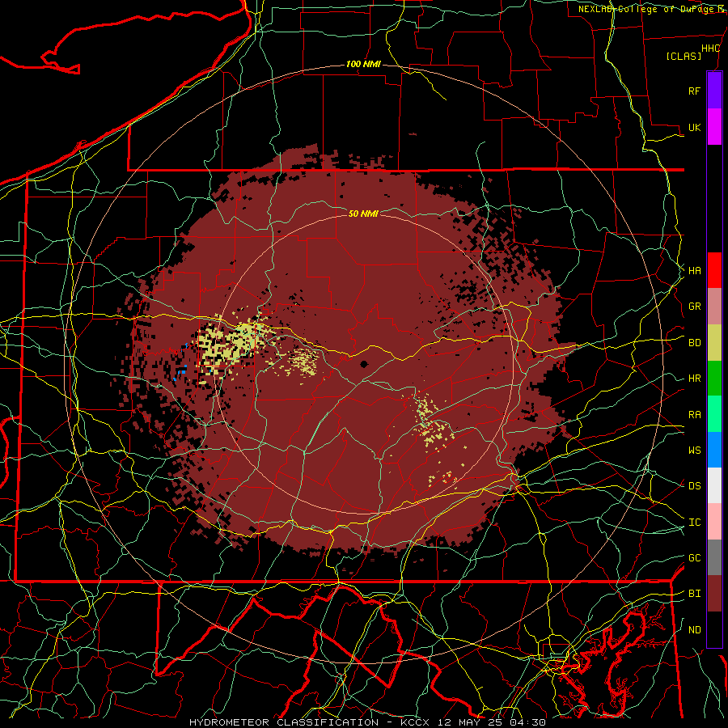This screenshot has width=728, height=728.
Task: Click the dark red BI legend swatch
Action: (x=714, y=594)
